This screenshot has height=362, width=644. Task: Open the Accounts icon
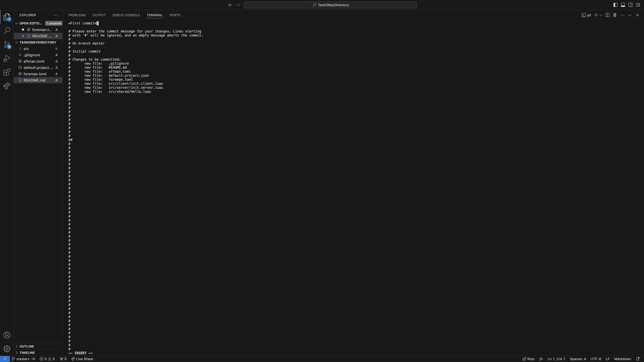click(7, 335)
